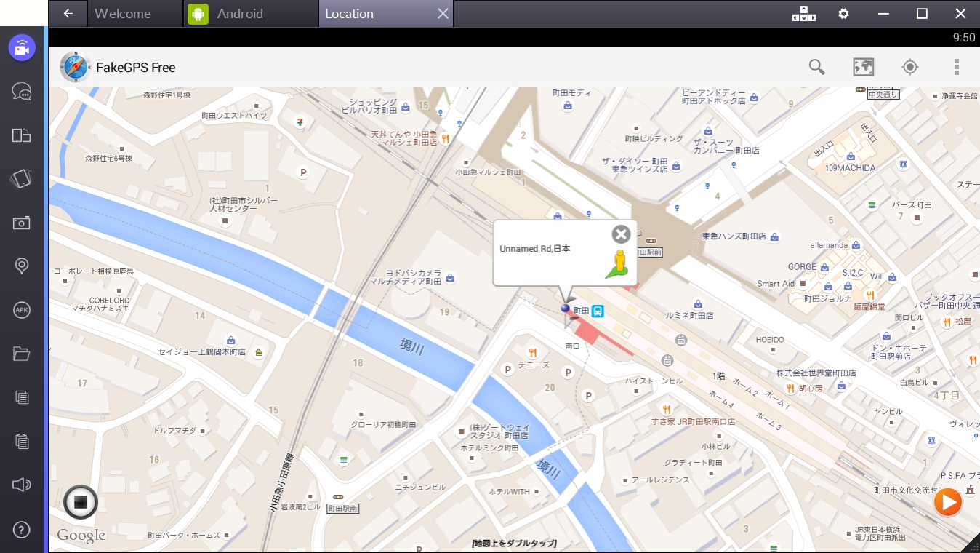The image size is (980, 553).
Task: Open the location pin sidebar tool
Action: 22,266
